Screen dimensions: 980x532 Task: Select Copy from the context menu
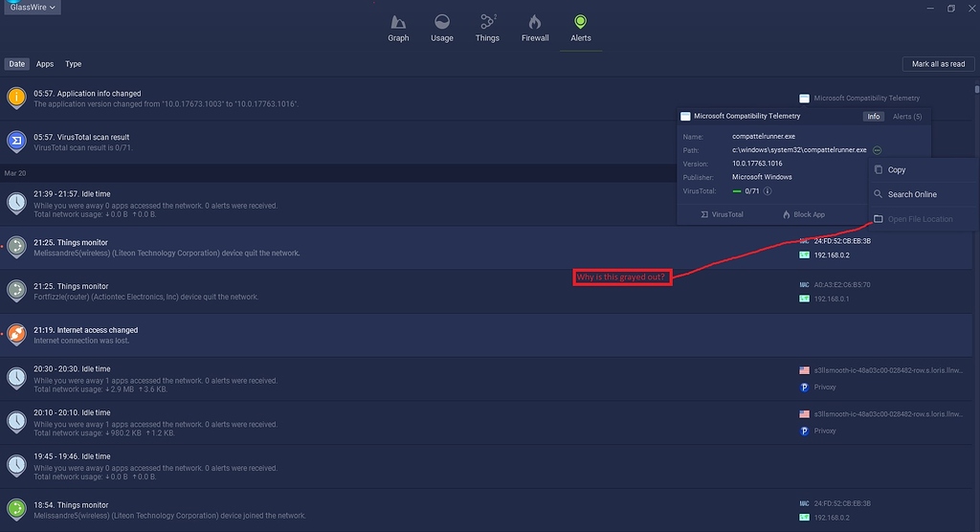pyautogui.click(x=897, y=170)
